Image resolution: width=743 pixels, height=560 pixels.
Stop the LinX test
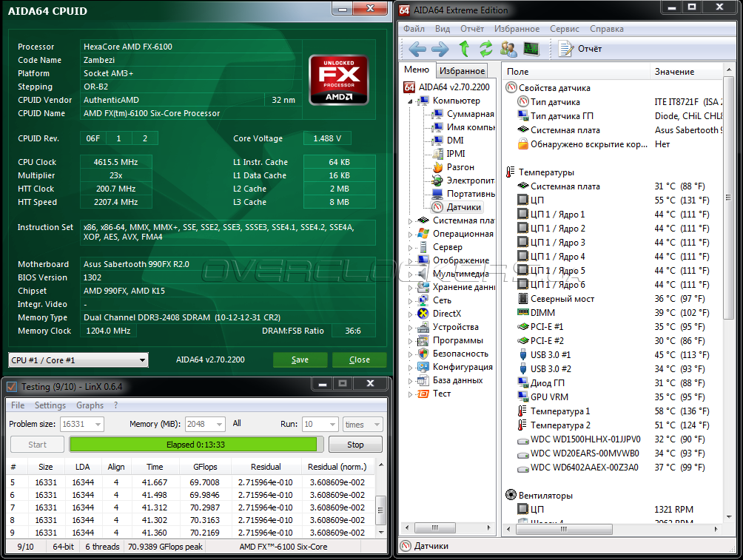click(355, 445)
